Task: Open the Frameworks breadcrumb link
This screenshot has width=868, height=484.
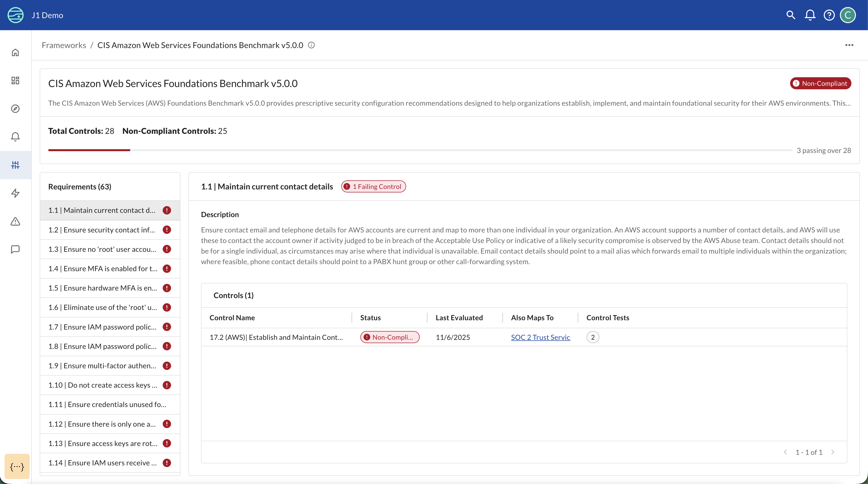Action: coord(64,45)
